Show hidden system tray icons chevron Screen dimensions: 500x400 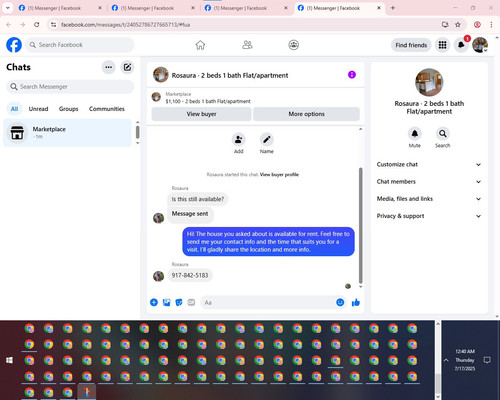[446, 360]
